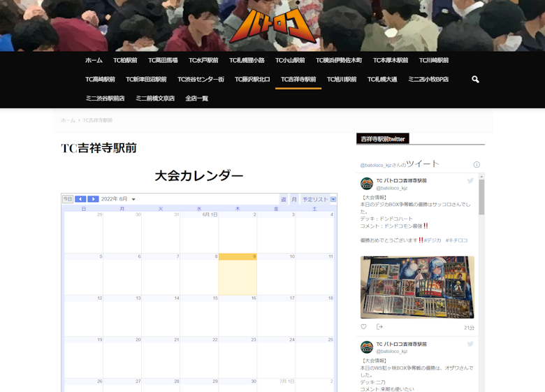
Task: Click the 大会カレンダー heading
Action: pos(199,176)
